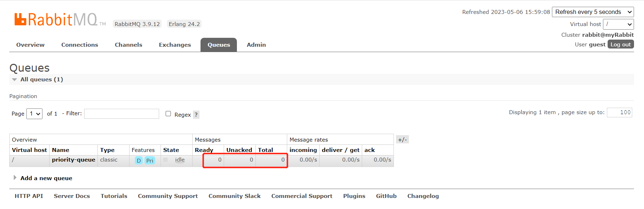Click the Pri priority feature badge
This screenshot has height=209, width=644.
pos(150,160)
